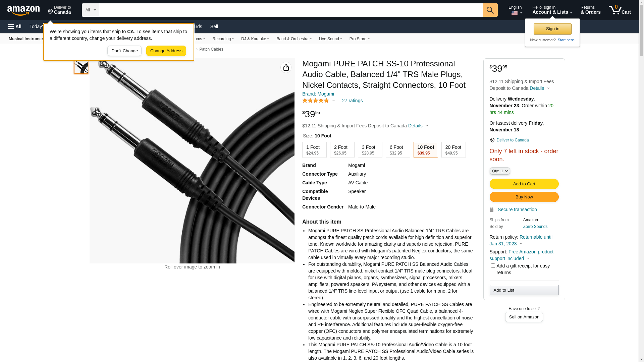Open the All hamburger menu
The height and width of the screenshot is (362, 644).
tap(15, 26)
